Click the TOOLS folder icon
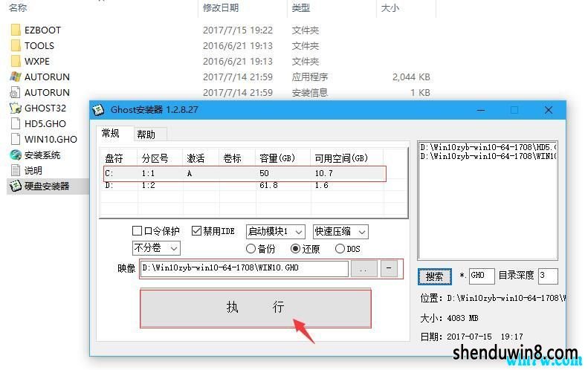 (x=16, y=46)
